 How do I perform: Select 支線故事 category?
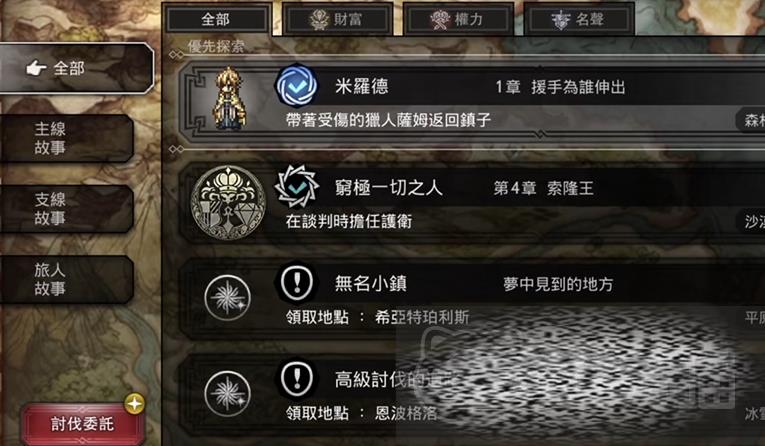65,208
